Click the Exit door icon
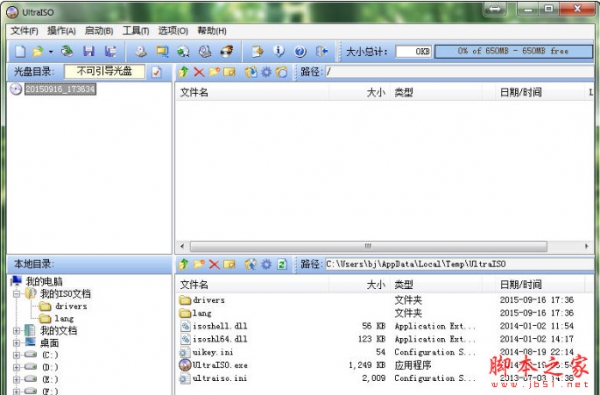Screen dimensions: 600x395 pos(322,51)
